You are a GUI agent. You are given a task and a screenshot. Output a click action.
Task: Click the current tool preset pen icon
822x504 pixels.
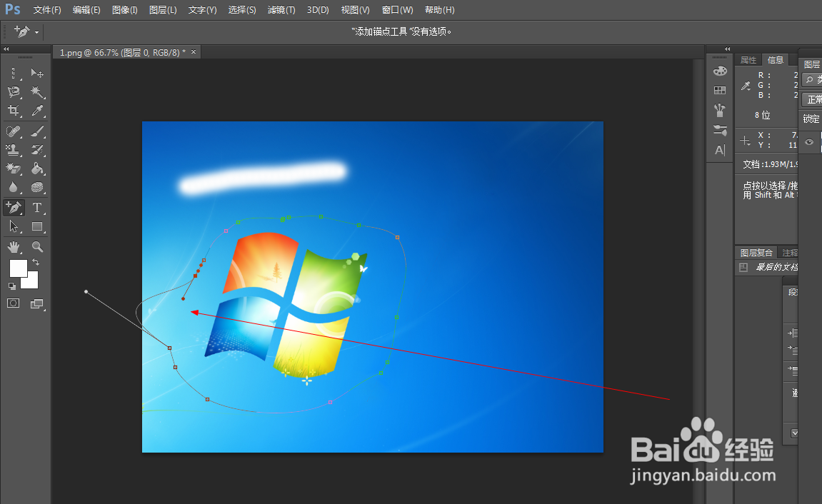tap(21, 31)
